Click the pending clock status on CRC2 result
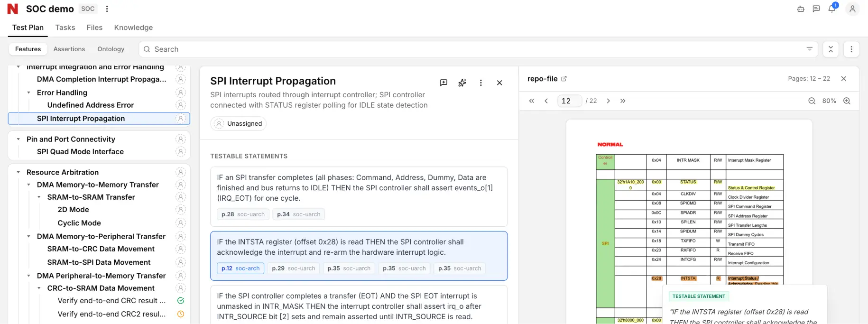868x324 pixels. tap(181, 314)
